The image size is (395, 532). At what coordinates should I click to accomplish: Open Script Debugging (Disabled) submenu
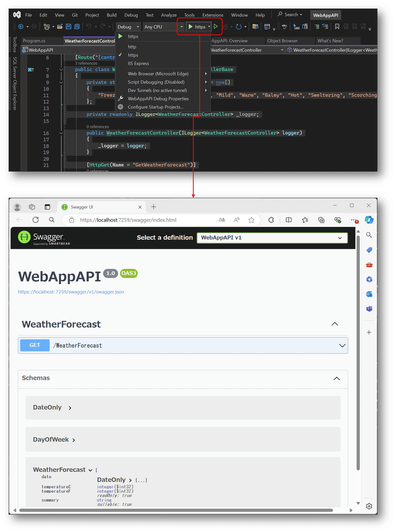[163, 82]
